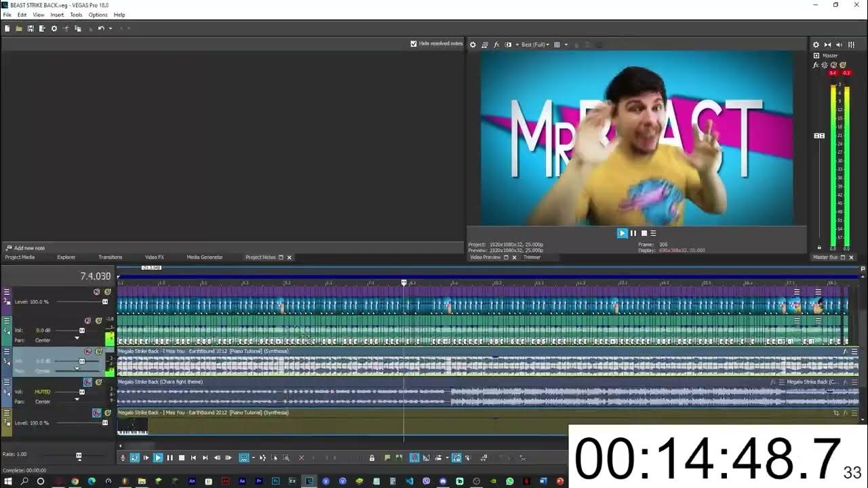Click the red Delete X in the edit toolbar
Screen dimensions: 868x488
(x=301, y=457)
